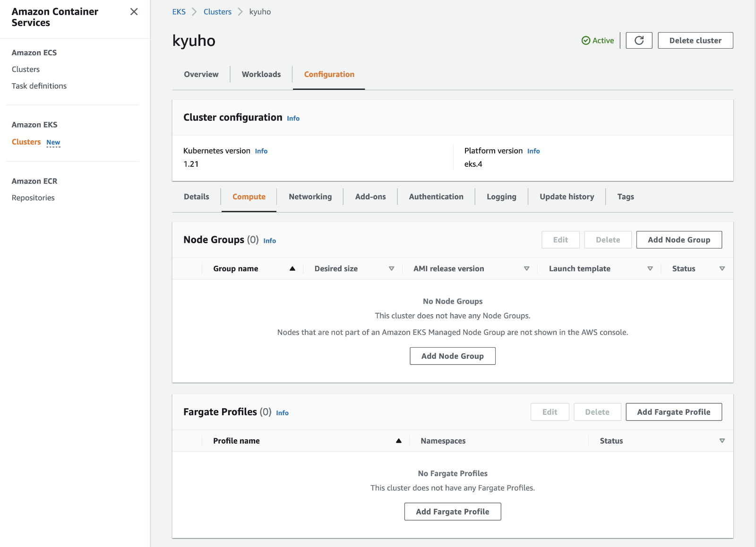Click Delete button in Node Groups panel
Image resolution: width=756 pixels, height=547 pixels.
point(608,240)
